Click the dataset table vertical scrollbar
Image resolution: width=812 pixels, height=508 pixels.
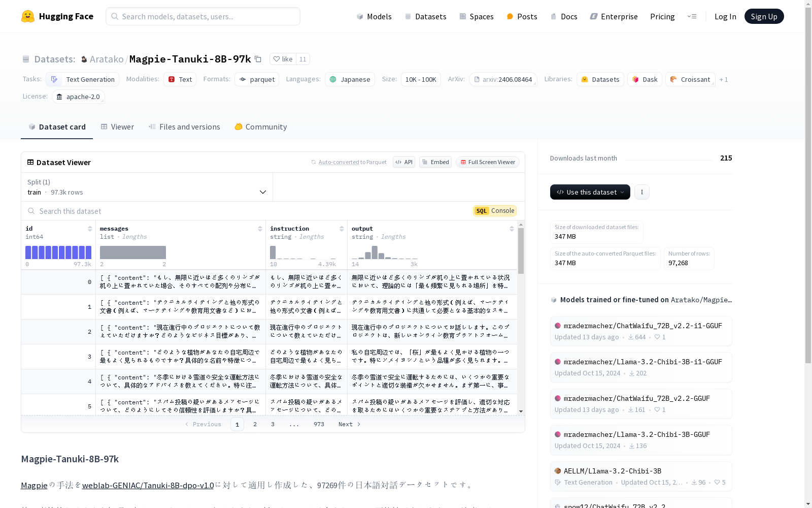tap(521, 251)
